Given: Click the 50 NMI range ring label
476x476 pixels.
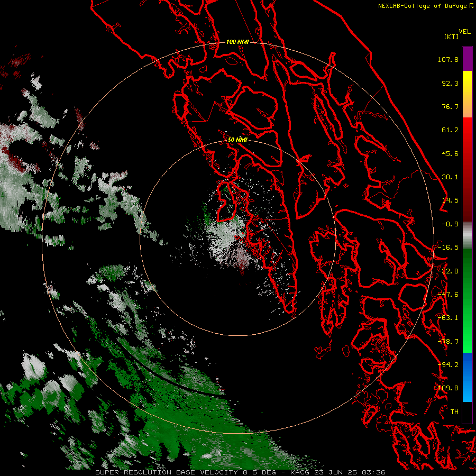Looking at the screenshot, I should pyautogui.click(x=237, y=140).
